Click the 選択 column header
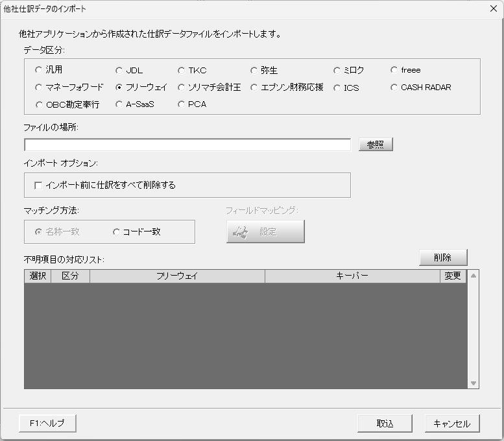Viewport: 504px width, 441px height. (38, 276)
